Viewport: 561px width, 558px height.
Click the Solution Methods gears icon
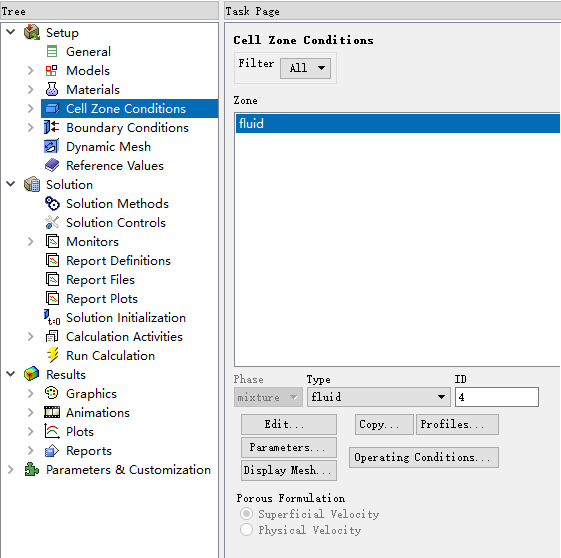point(52,203)
